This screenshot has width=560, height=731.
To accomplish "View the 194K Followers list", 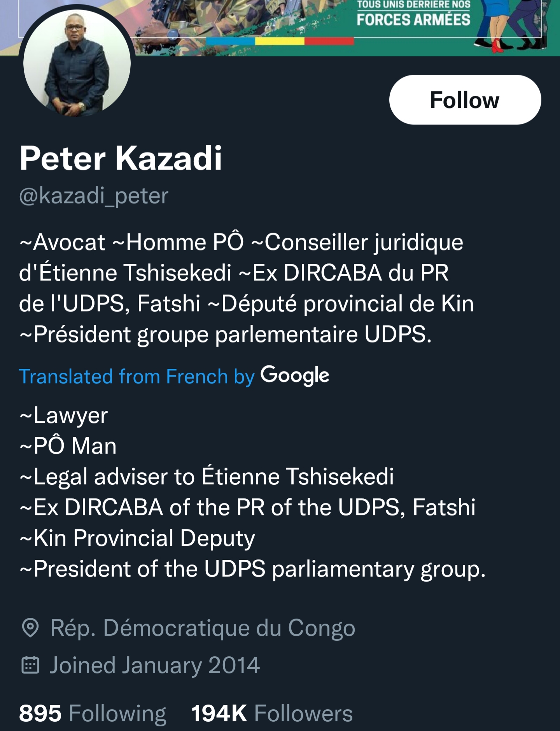I will tap(272, 713).
